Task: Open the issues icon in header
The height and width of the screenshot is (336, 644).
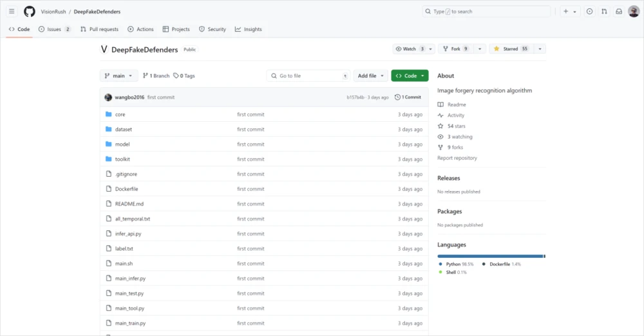Action: point(589,12)
